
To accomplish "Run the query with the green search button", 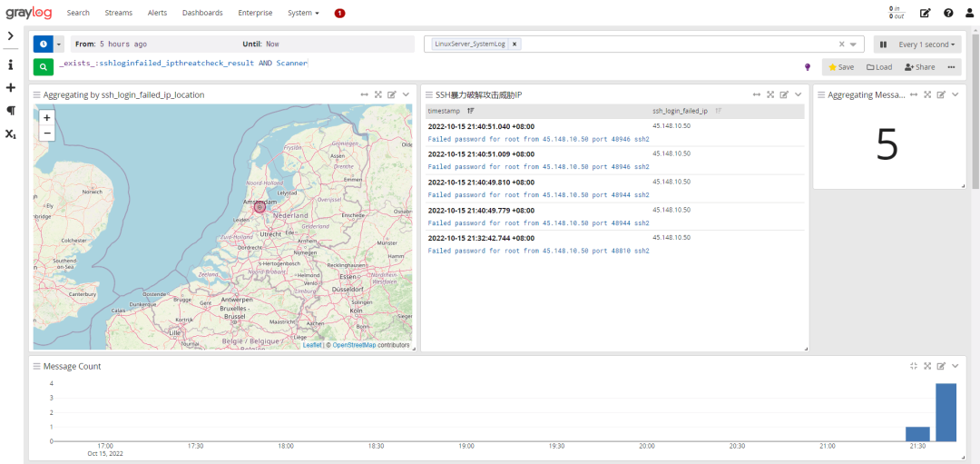I will coord(43,66).
